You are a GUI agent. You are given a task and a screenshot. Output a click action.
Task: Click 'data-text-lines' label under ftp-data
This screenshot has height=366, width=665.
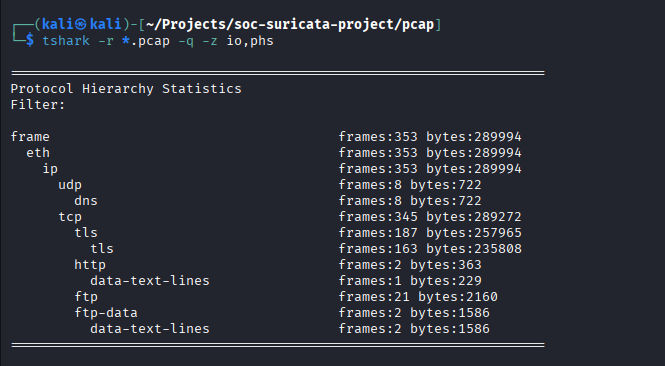pyautogui.click(x=150, y=329)
